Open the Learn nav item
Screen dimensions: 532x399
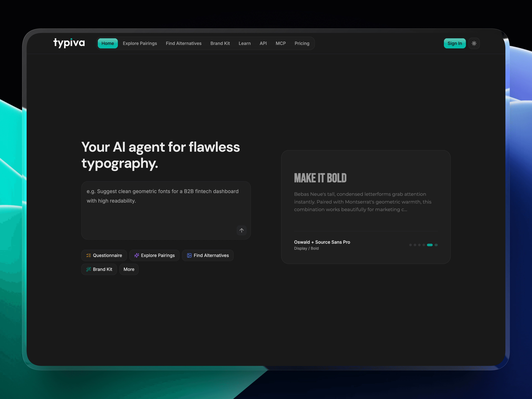(244, 43)
